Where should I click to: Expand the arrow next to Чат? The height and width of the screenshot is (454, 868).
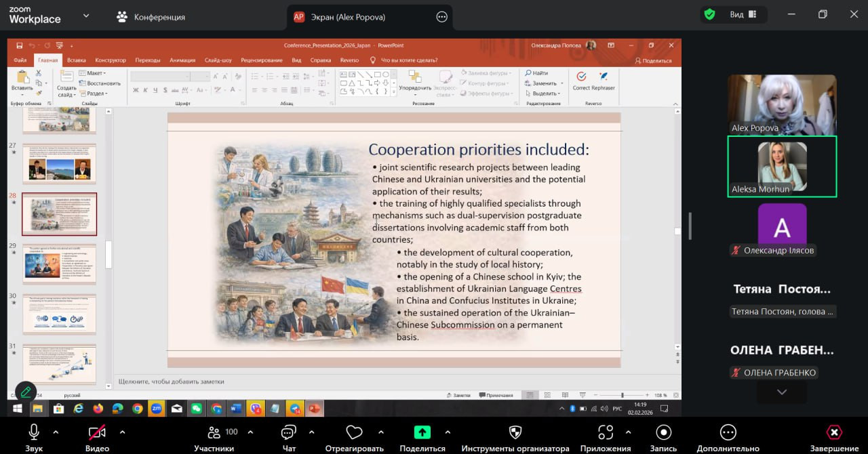311,432
